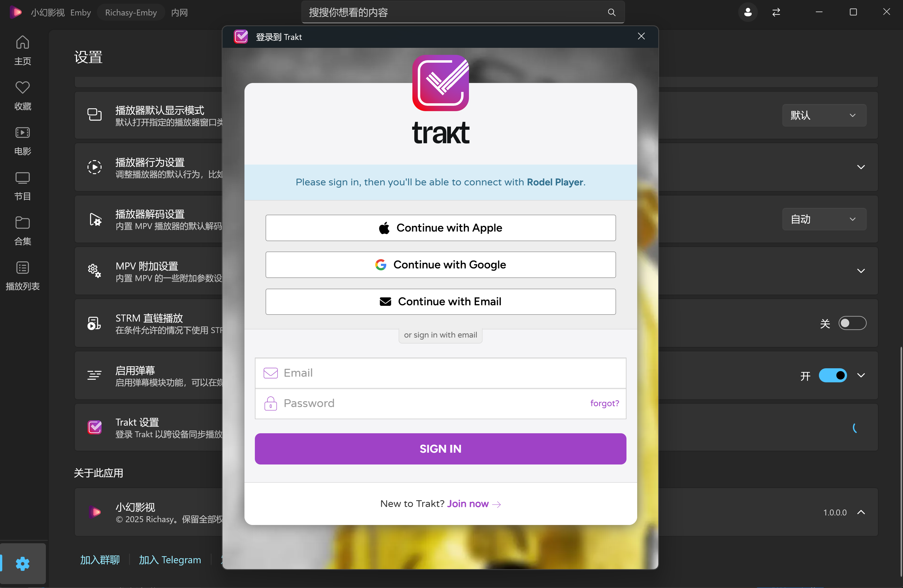The height and width of the screenshot is (588, 903).
Task: Click the Rodel Player link text
Action: (555, 182)
